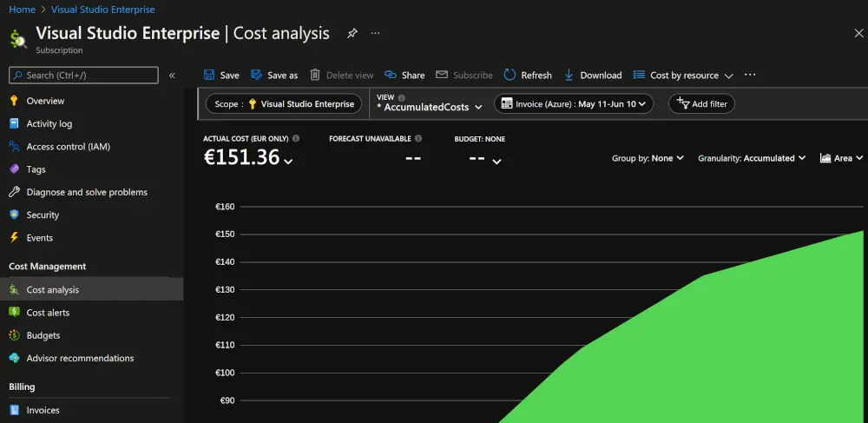Click in the Search (Ctrl+/) field
The height and width of the screenshot is (423, 868).
click(x=83, y=76)
